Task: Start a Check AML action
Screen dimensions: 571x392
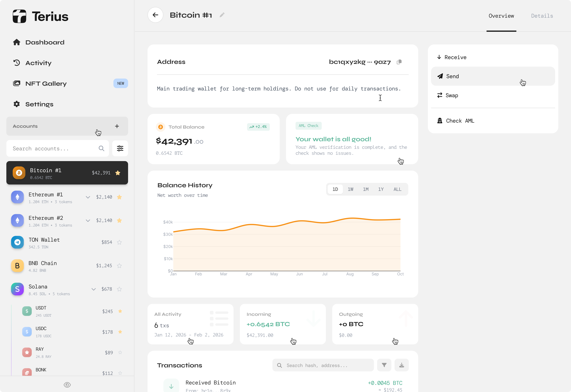Action: point(460,120)
